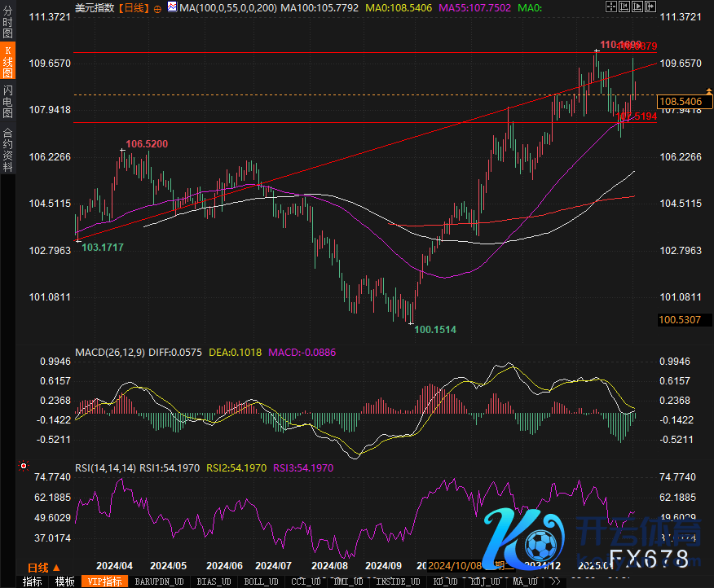Open the 合约资料 side tab
The height and width of the screenshot is (588, 714).
(7, 150)
